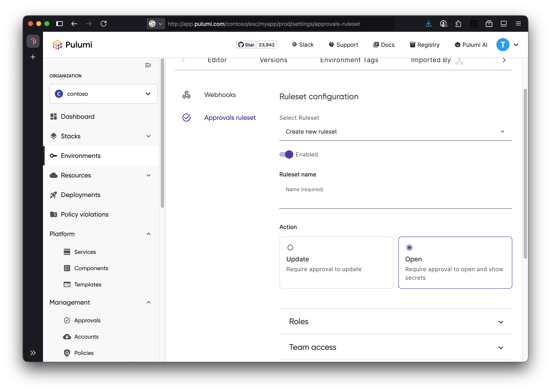551x392 pixels.
Task: Reload the page with refresh icon
Action: tap(104, 24)
